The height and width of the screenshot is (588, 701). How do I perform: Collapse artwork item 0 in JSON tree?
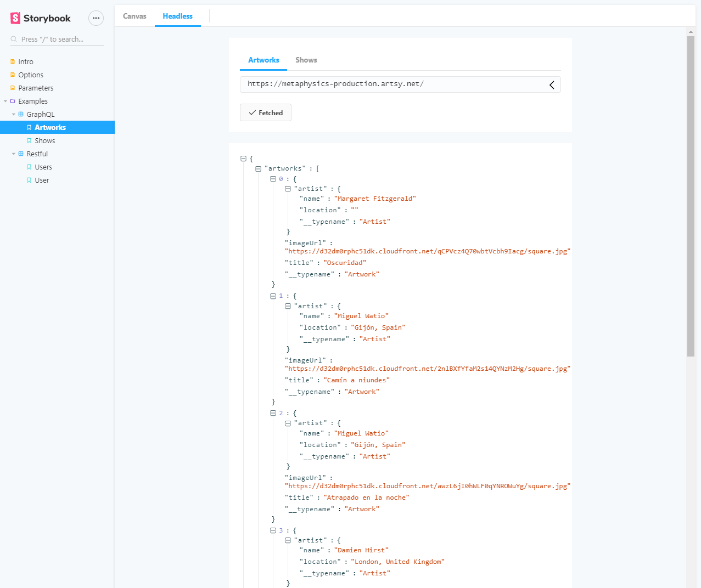click(273, 179)
